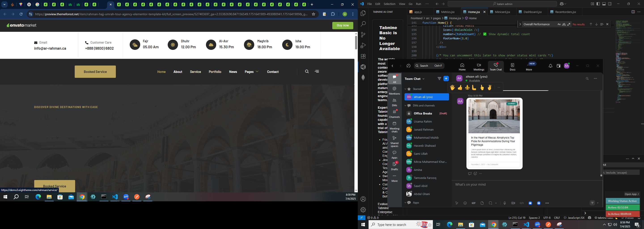The width and height of the screenshot is (644, 229).
Task: Open Selection menu in VS Code
Action: pos(390,4)
